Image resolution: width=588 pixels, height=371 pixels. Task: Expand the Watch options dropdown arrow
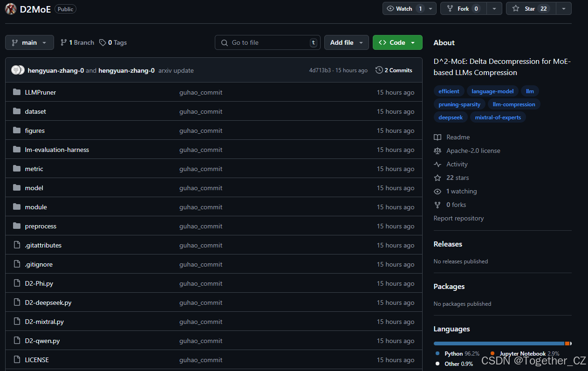[x=431, y=8]
